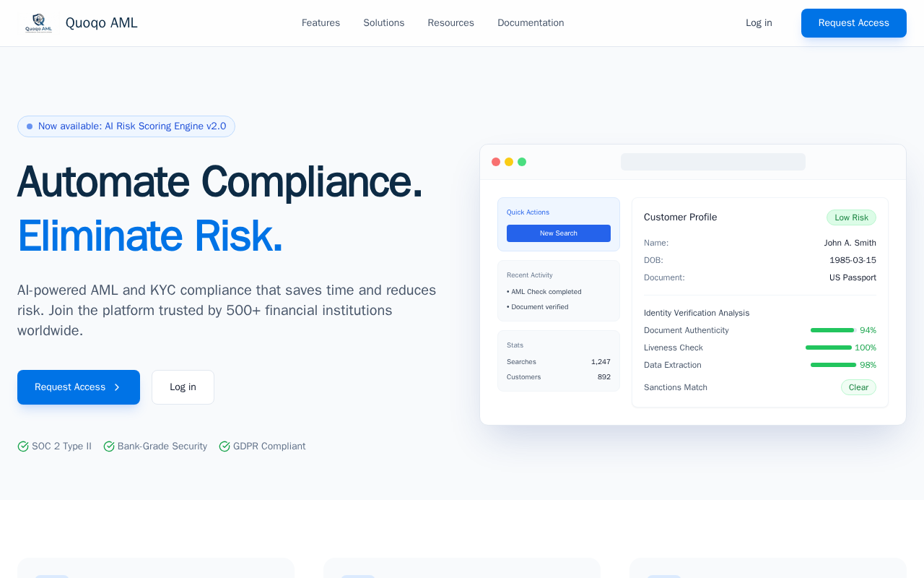
Task: Click the SOC 2 Type II checkmark icon
Action: click(x=23, y=447)
